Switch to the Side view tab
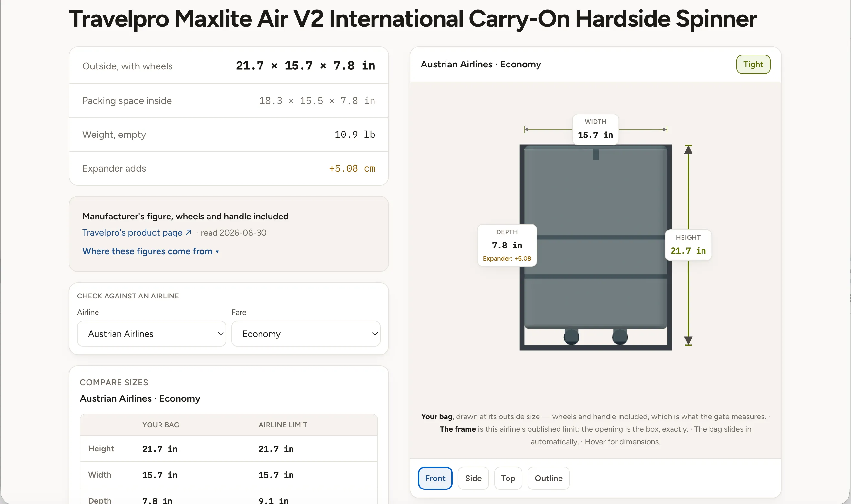 pyautogui.click(x=473, y=478)
